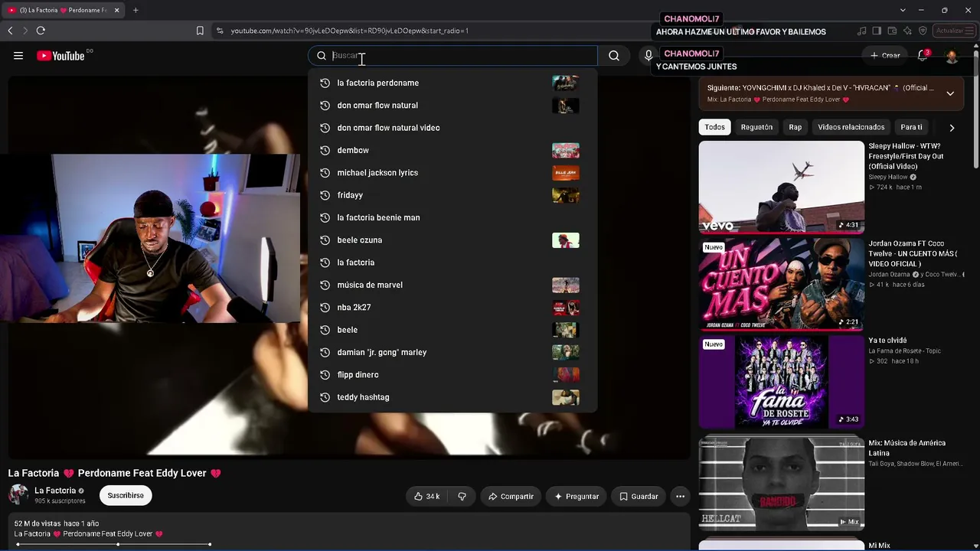The width and height of the screenshot is (980, 551).
Task: View site information icon in address bar
Action: tap(220, 31)
